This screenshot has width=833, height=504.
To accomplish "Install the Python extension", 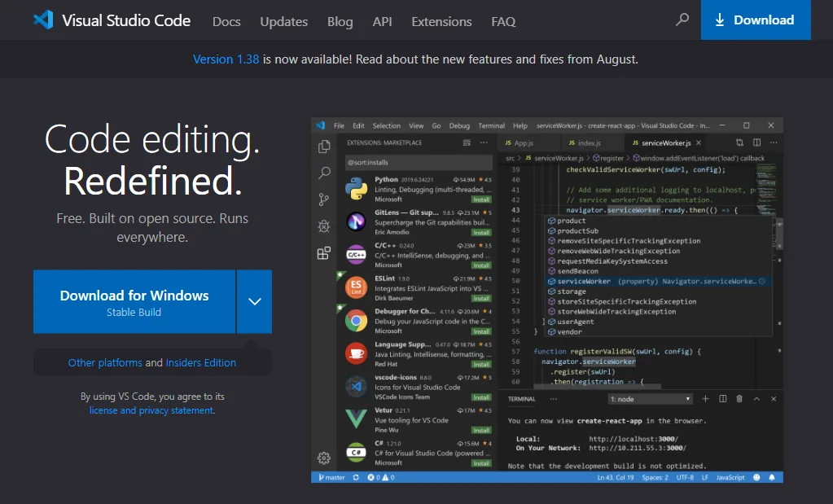I will coord(481,199).
